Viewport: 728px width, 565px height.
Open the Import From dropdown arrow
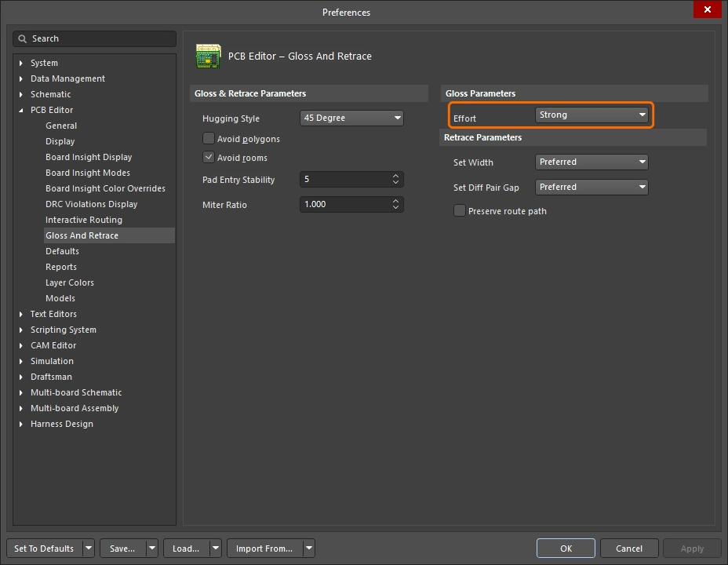click(x=308, y=548)
